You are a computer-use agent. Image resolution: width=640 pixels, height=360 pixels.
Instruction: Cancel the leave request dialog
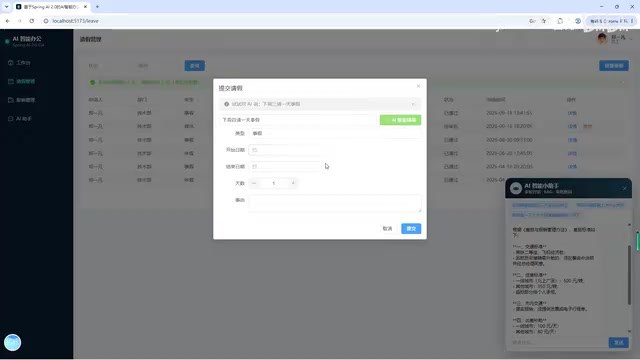(387, 229)
